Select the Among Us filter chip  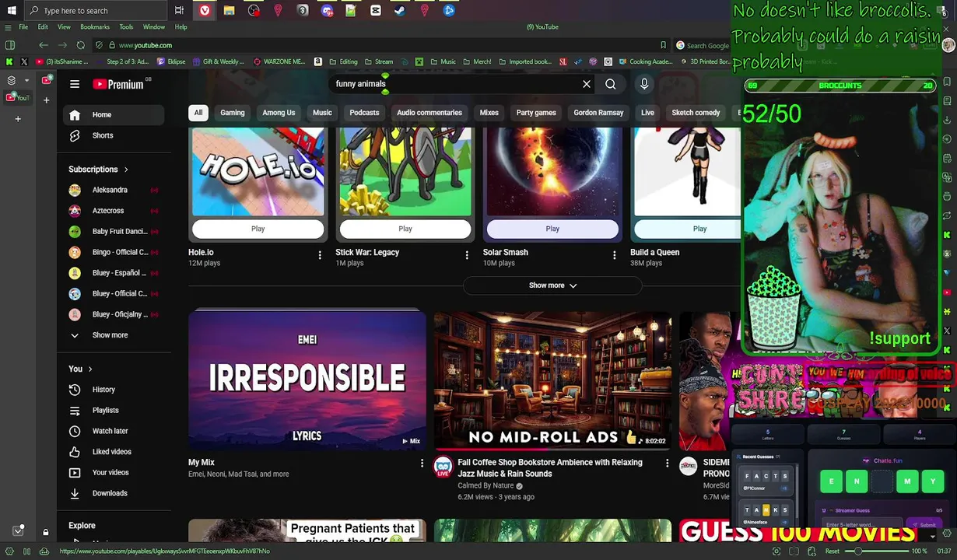click(x=279, y=113)
